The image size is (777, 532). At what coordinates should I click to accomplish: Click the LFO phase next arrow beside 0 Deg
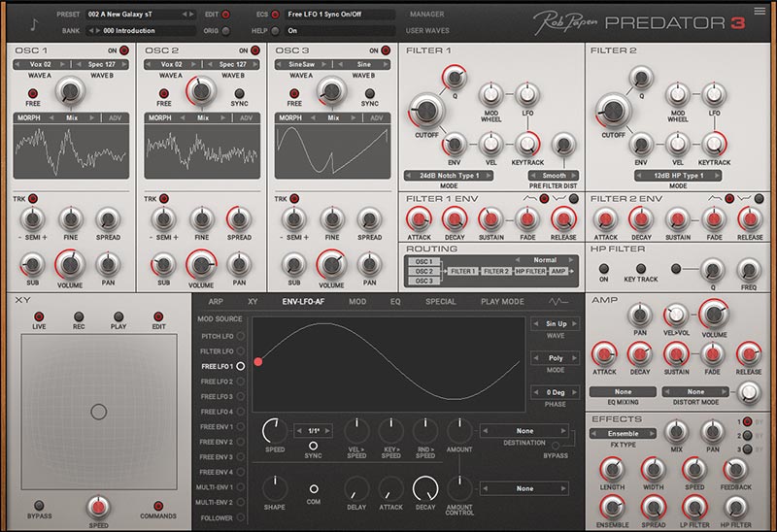point(574,392)
